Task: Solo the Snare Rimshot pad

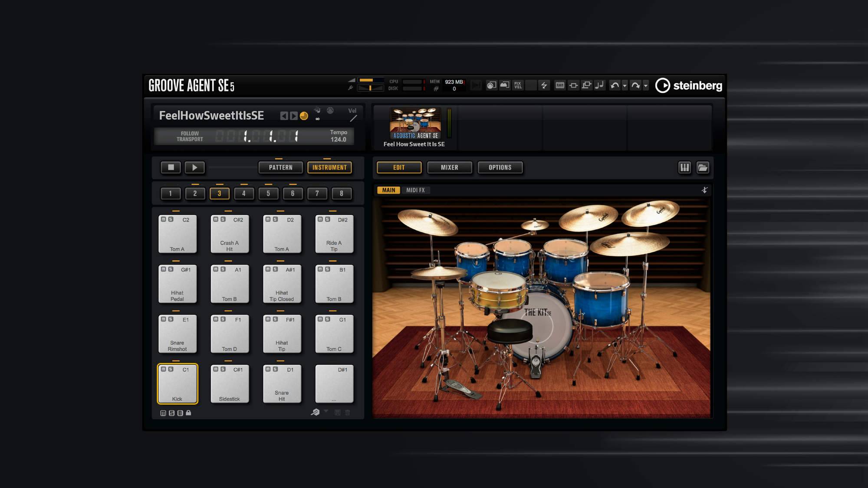Action: (x=171, y=319)
